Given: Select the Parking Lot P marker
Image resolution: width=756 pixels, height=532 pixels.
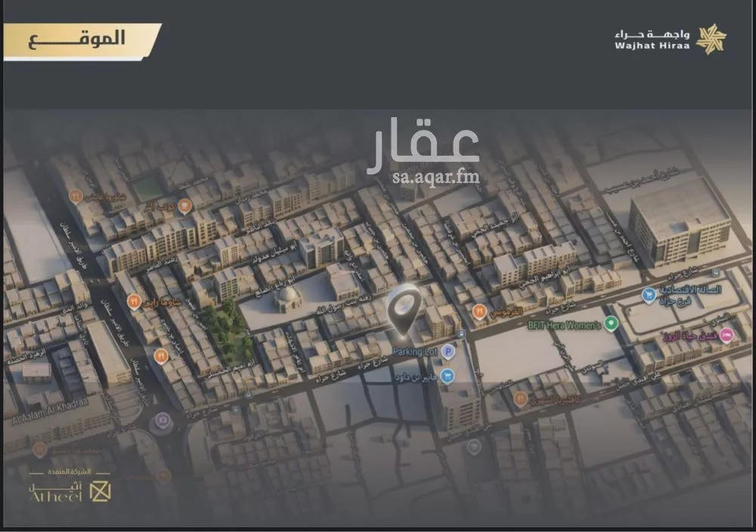Looking at the screenshot, I should coord(448,352).
